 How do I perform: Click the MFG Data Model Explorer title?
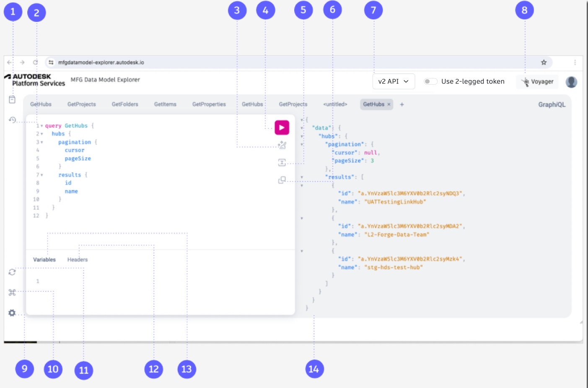pyautogui.click(x=105, y=80)
